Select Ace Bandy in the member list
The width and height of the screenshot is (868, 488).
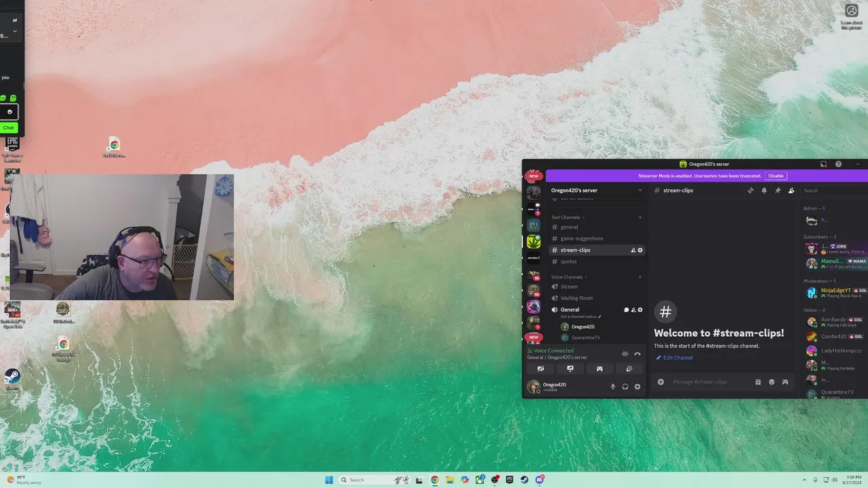[x=835, y=322]
